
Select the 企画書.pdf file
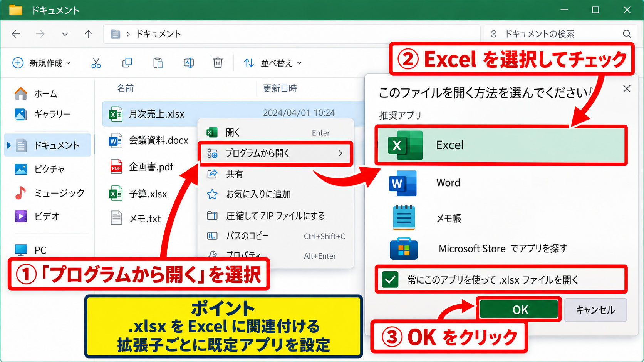coord(141,167)
